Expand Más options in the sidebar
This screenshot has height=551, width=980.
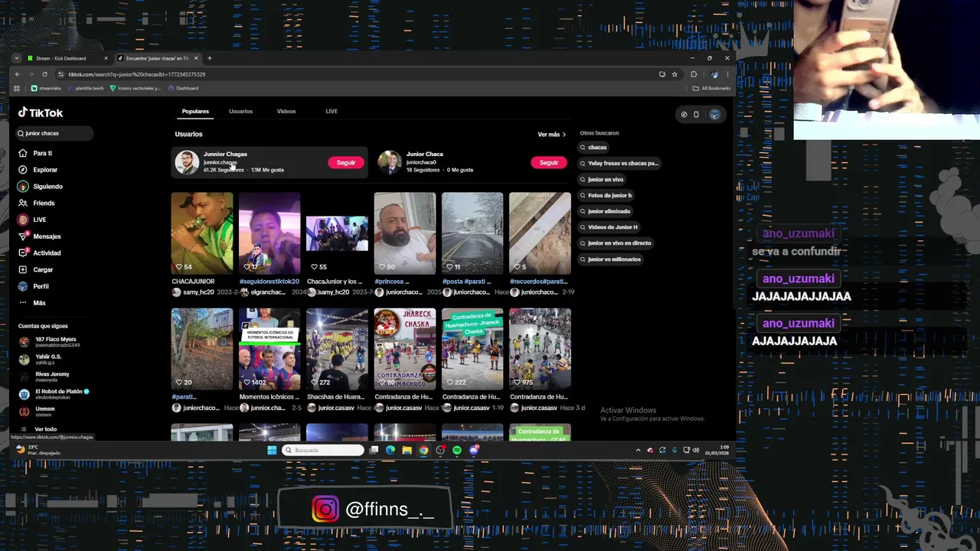(x=32, y=303)
